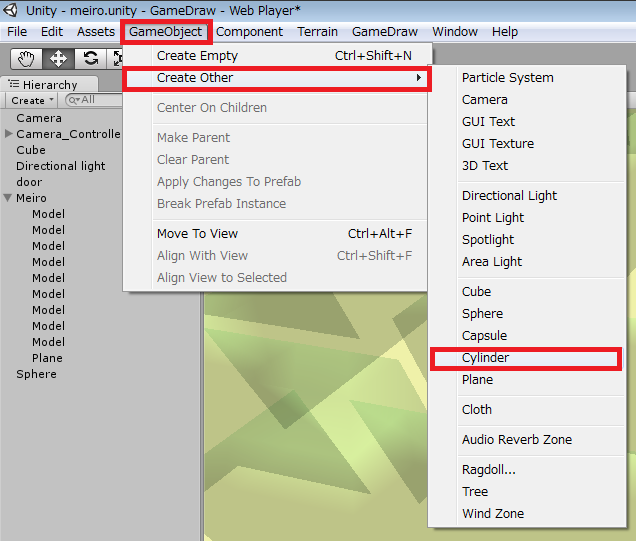Open the Terrain menu
Image resolution: width=636 pixels, height=541 pixels.
[317, 32]
